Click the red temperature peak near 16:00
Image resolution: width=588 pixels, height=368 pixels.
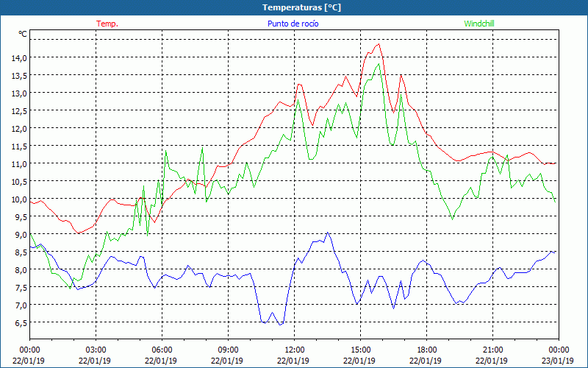coord(379,44)
